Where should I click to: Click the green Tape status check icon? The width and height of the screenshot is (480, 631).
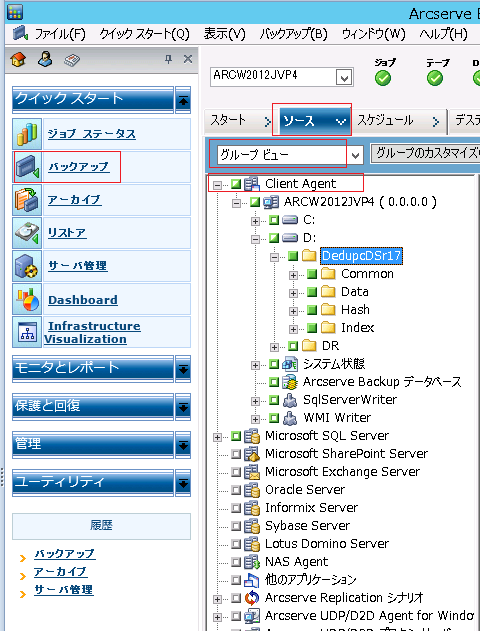[x=435, y=78]
